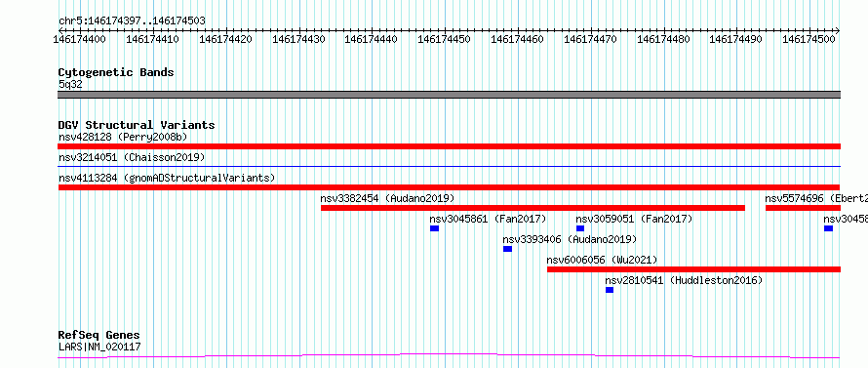Select the nsv2810541 (Huddleston2016) blue marker
868x368 pixels.
pyautogui.click(x=610, y=290)
